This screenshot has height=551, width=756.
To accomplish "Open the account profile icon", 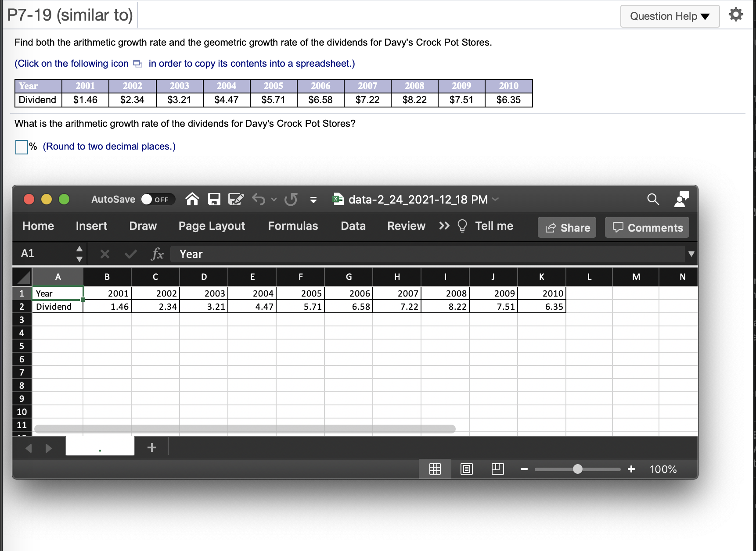I will pyautogui.click(x=681, y=199).
